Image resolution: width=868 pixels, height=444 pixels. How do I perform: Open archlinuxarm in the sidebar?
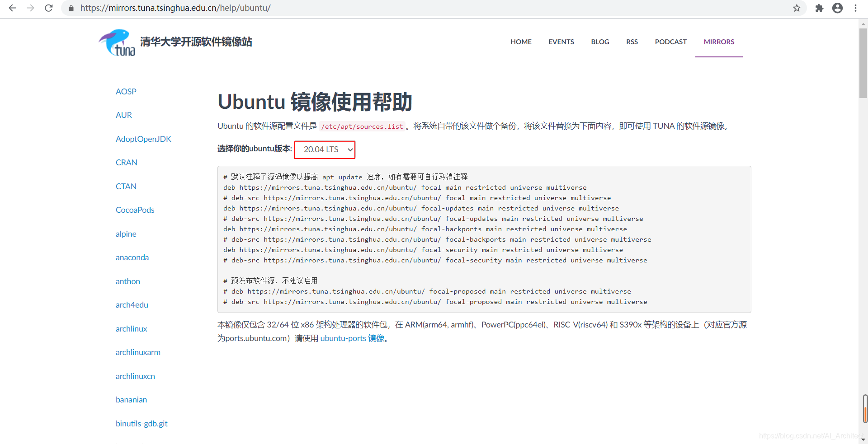[x=138, y=352]
